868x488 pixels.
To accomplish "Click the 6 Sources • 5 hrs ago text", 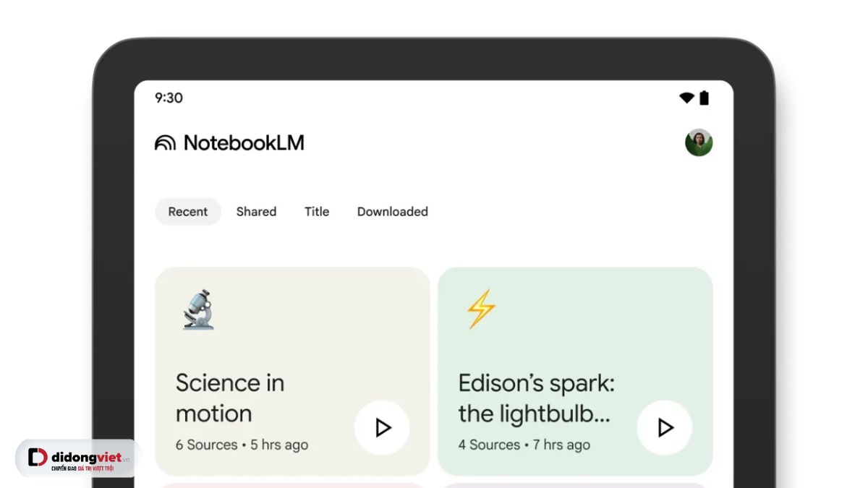I will click(242, 445).
